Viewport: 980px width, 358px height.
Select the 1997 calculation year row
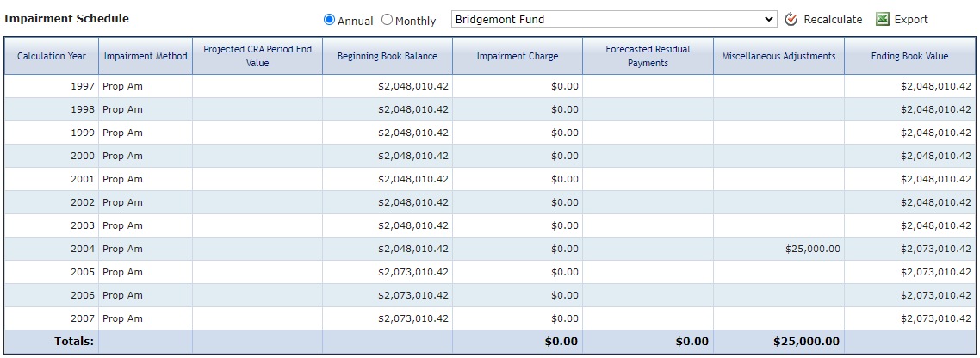[x=490, y=86]
